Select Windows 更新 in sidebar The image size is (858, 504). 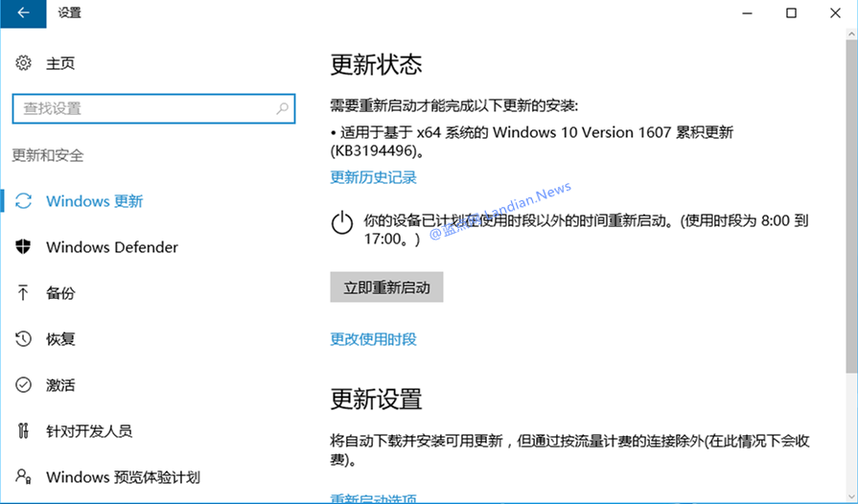(94, 201)
